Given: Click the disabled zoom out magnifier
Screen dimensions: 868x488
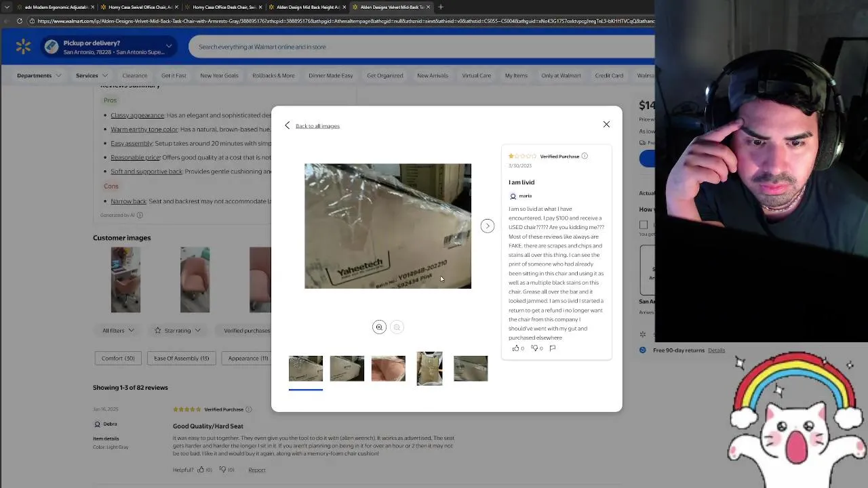Looking at the screenshot, I should pyautogui.click(x=397, y=327).
